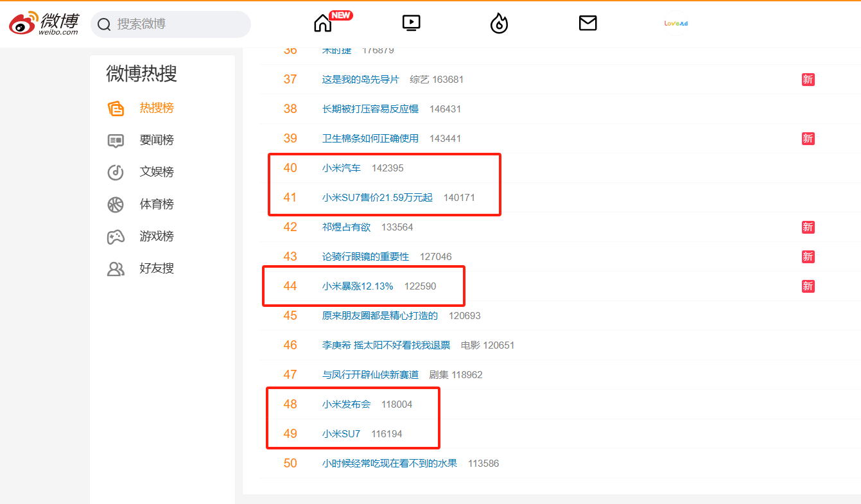The width and height of the screenshot is (861, 504).
Task: Focus the 搜索微博 search field
Action: click(171, 24)
